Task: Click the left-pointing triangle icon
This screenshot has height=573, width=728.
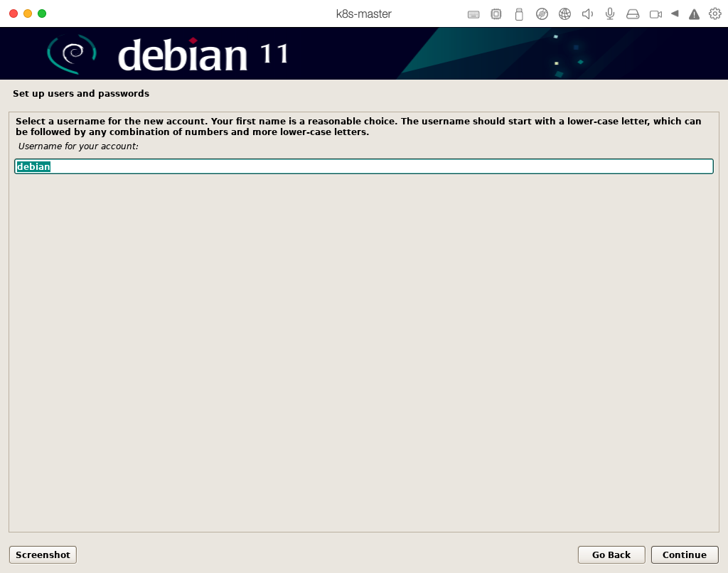Action: click(x=675, y=14)
